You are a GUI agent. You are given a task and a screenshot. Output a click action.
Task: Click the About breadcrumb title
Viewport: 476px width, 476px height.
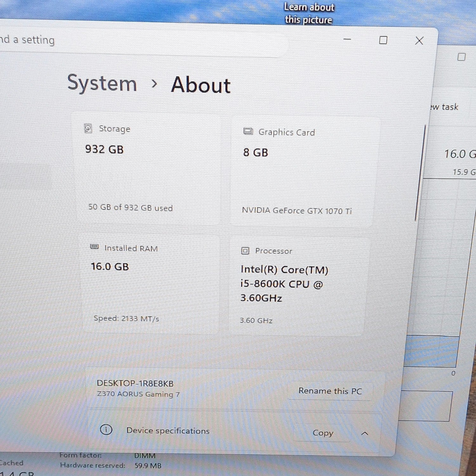click(x=201, y=85)
